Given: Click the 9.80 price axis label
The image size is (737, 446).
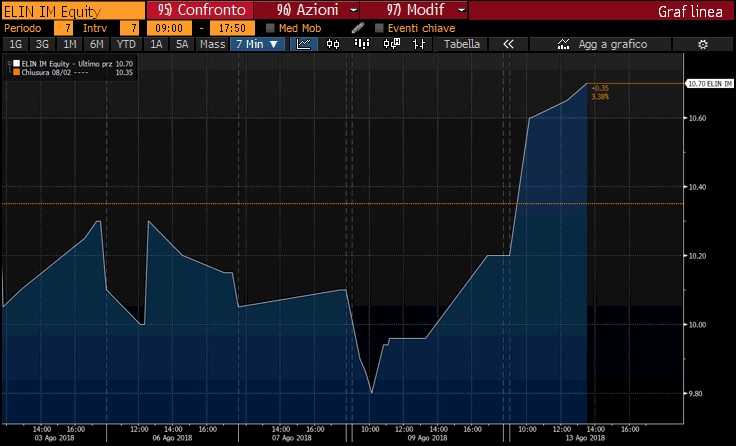Looking at the screenshot, I should point(698,394).
